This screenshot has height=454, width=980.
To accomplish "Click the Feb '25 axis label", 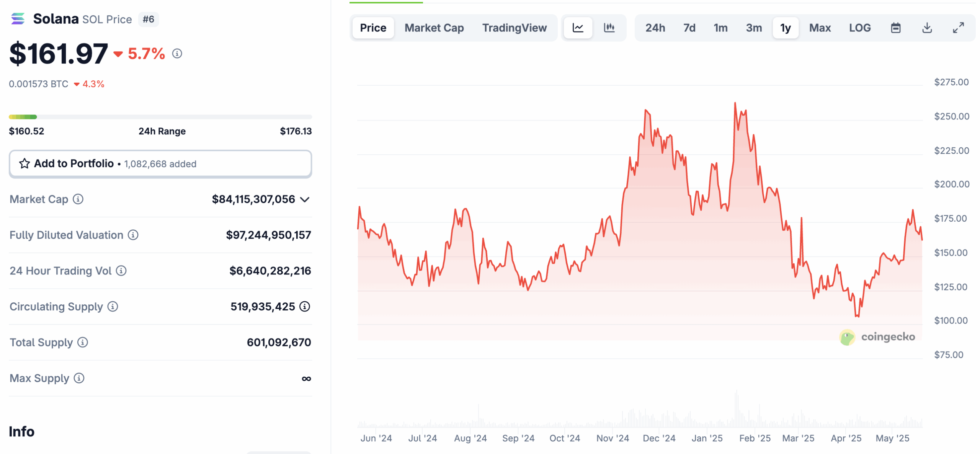I will click(755, 438).
